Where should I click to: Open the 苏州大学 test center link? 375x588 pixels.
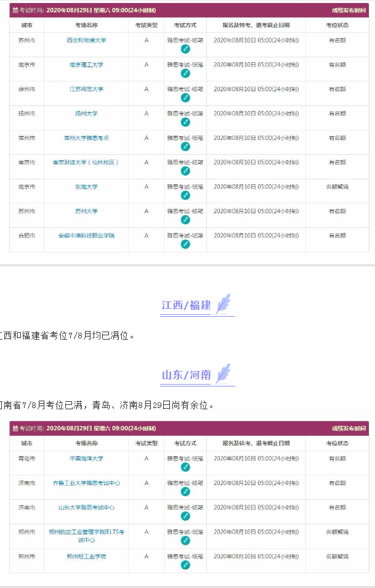[86, 211]
